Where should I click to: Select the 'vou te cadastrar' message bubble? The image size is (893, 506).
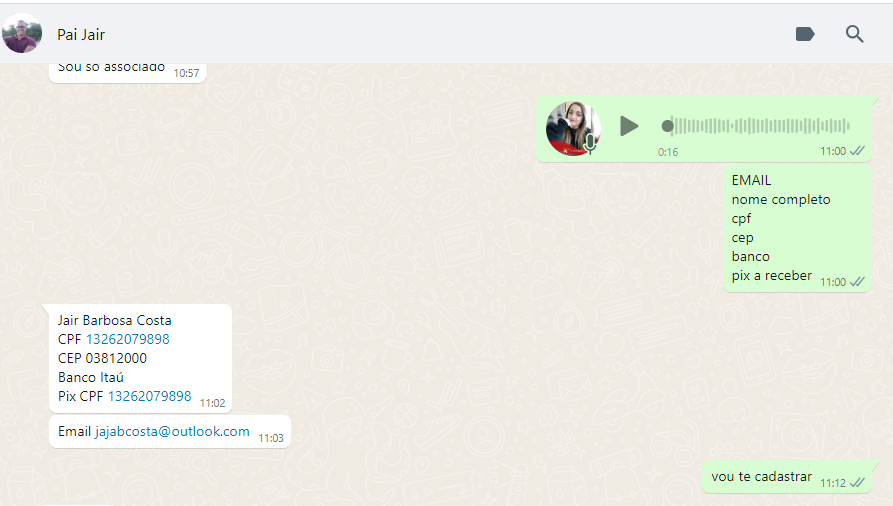tap(787, 477)
